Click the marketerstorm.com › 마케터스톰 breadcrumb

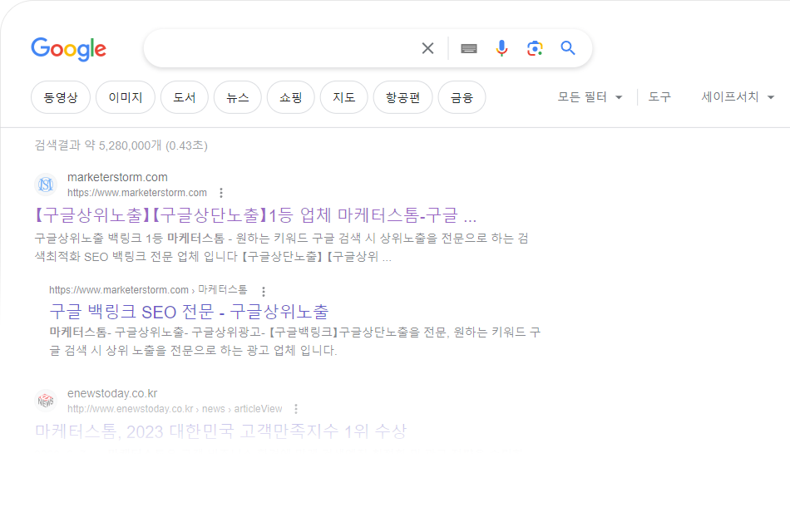148,290
